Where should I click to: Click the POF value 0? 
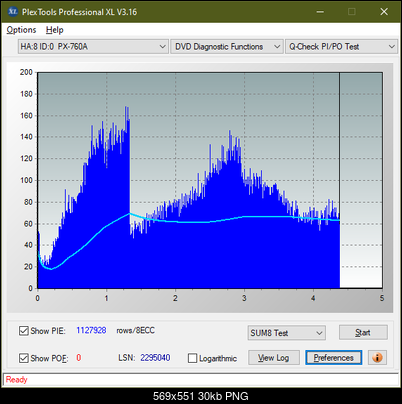click(x=79, y=358)
